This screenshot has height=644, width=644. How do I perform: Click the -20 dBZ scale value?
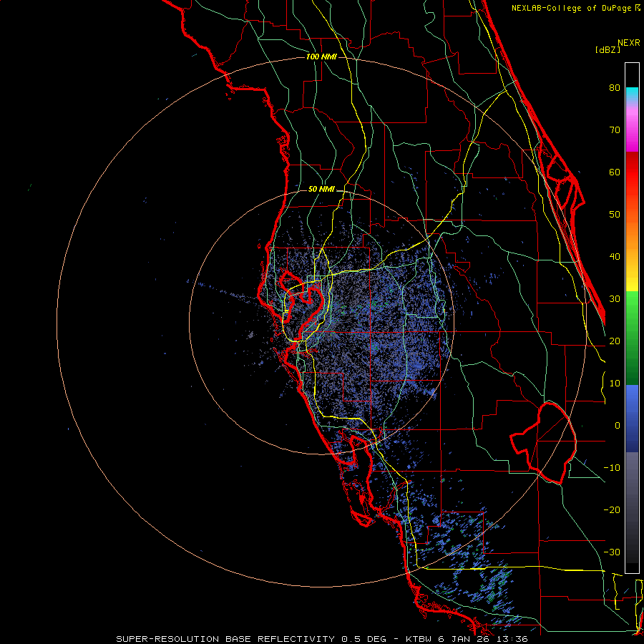tap(612, 510)
